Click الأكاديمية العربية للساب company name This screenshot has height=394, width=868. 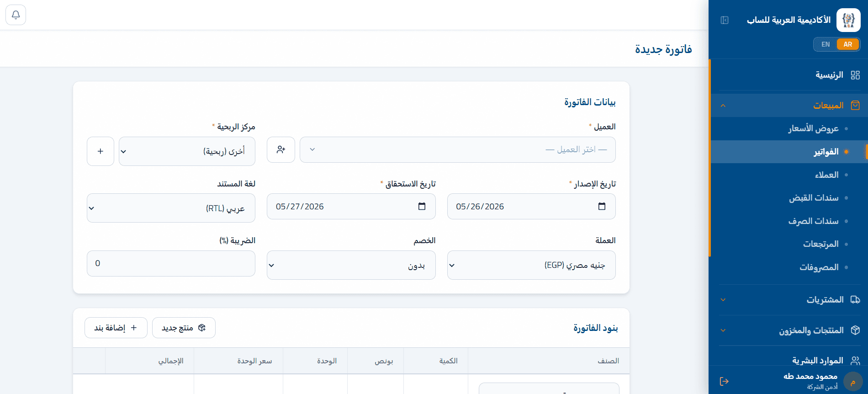[789, 20]
